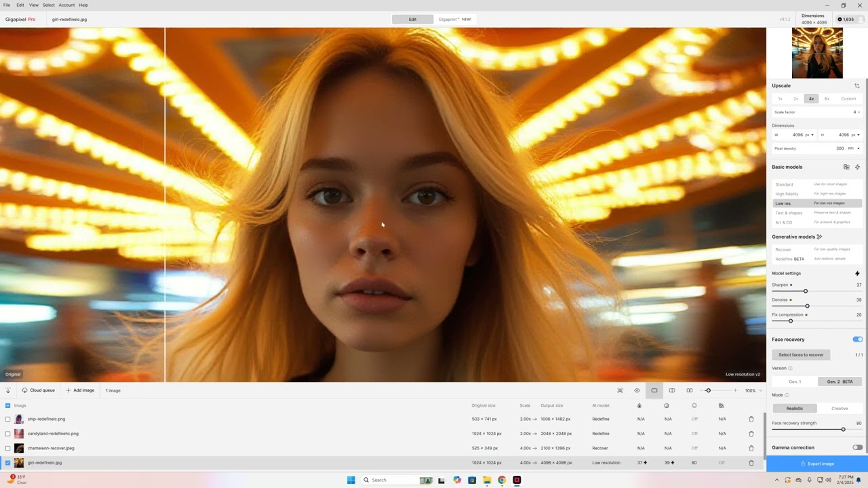Toggle Face recovery switch off
This screenshot has height=488, width=868.
[858, 340]
